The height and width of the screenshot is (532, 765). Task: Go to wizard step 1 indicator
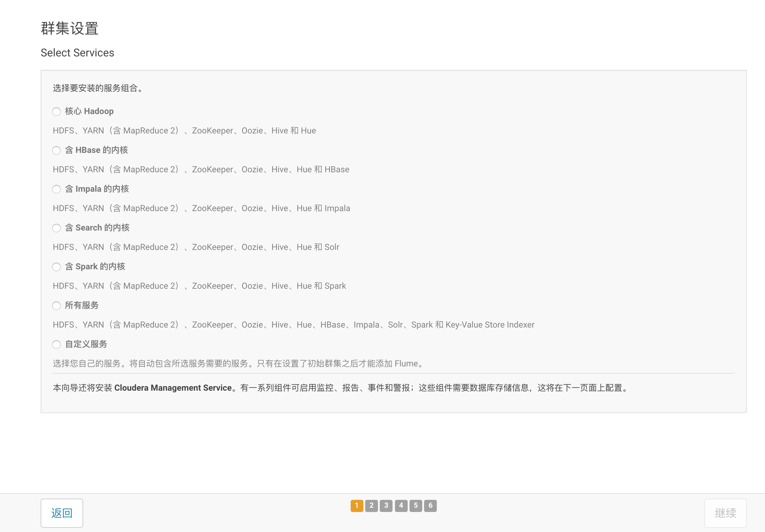point(357,506)
